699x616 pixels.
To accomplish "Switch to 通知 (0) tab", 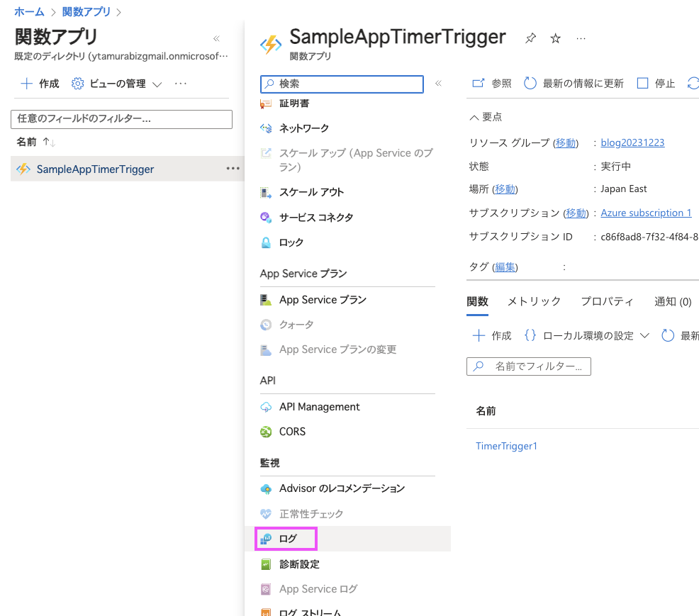I will pos(673,302).
